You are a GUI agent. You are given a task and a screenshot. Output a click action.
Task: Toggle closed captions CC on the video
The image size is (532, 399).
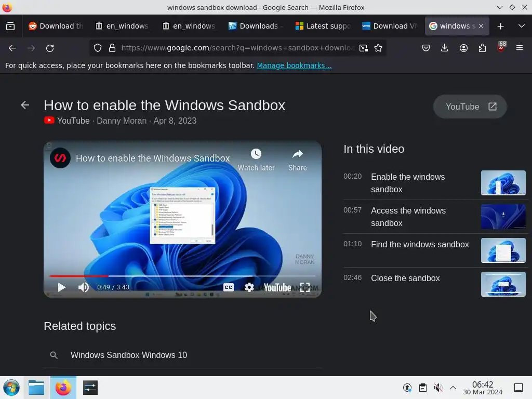pos(229,287)
